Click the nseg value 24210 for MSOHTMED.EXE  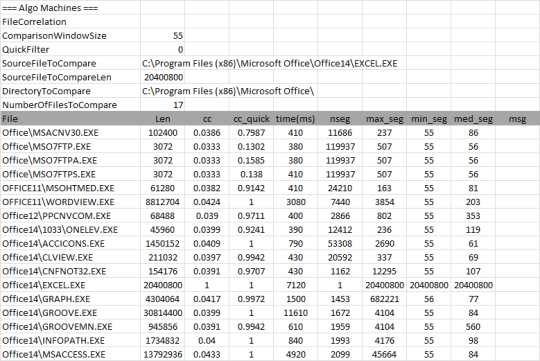340,188
